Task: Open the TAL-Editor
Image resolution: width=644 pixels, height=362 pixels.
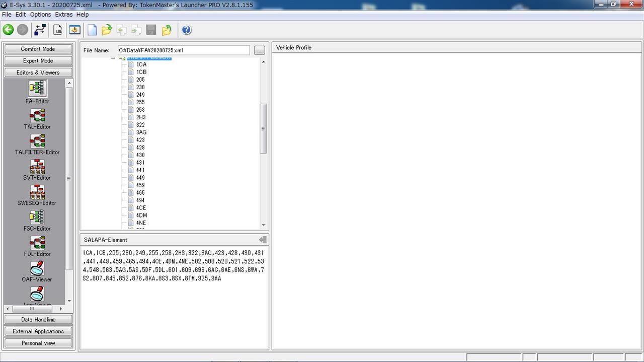Action: [x=37, y=119]
